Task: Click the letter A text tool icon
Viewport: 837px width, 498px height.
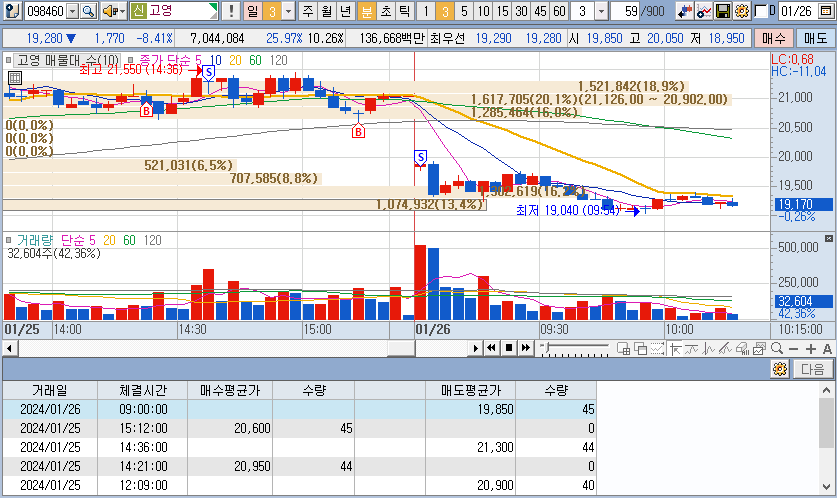Action: point(827,349)
